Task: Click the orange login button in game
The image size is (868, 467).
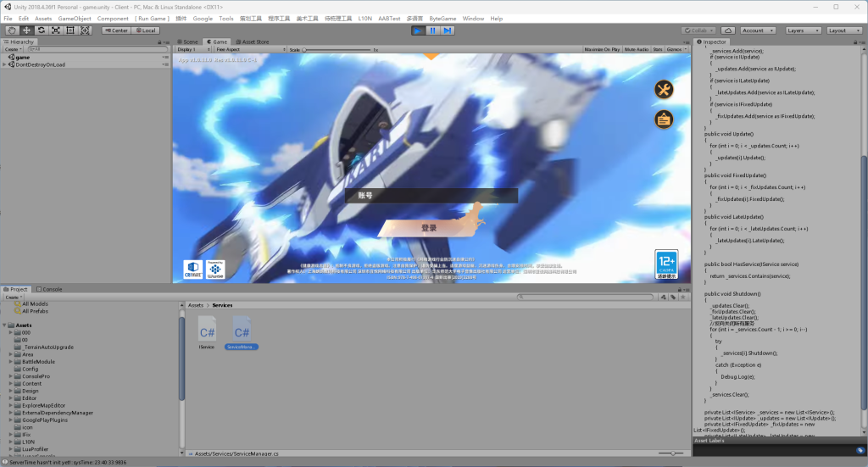Action: (x=429, y=227)
